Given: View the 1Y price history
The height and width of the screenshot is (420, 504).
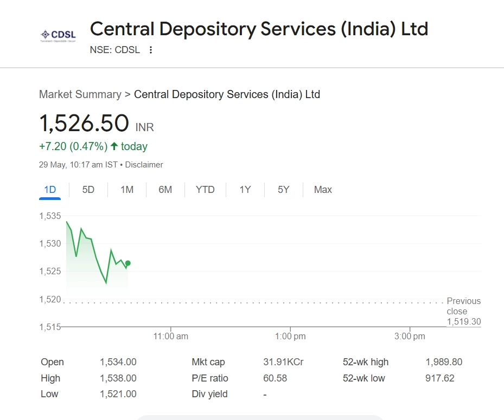Looking at the screenshot, I should (x=245, y=190).
